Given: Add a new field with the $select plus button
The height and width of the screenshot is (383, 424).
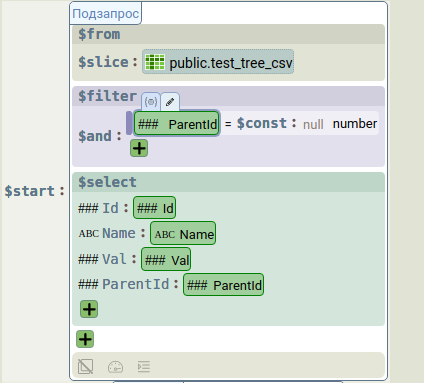Looking at the screenshot, I should pyautogui.click(x=89, y=309).
